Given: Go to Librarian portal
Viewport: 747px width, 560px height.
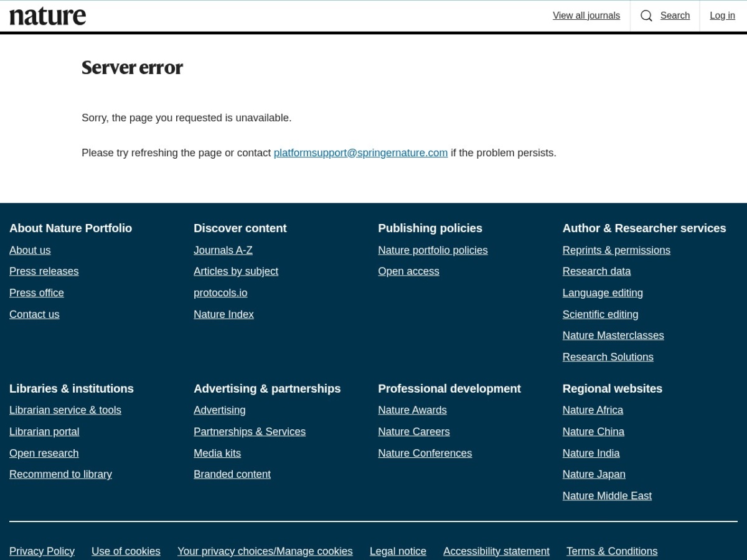Looking at the screenshot, I should pos(44,432).
